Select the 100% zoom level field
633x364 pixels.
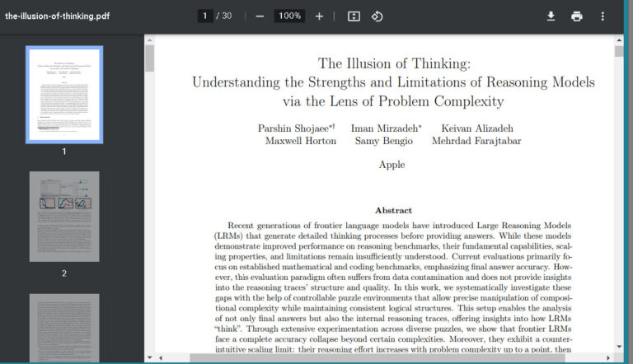[288, 16]
